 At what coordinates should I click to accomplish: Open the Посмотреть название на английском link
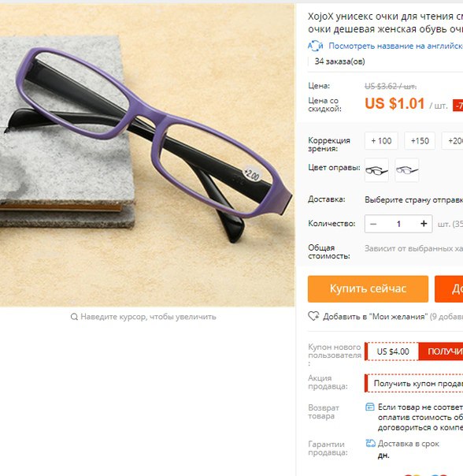tap(395, 46)
